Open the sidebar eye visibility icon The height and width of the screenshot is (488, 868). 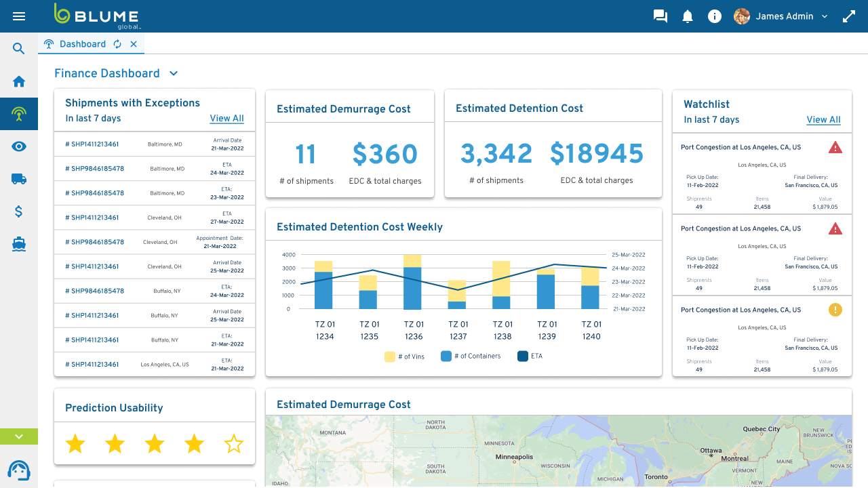click(x=19, y=146)
